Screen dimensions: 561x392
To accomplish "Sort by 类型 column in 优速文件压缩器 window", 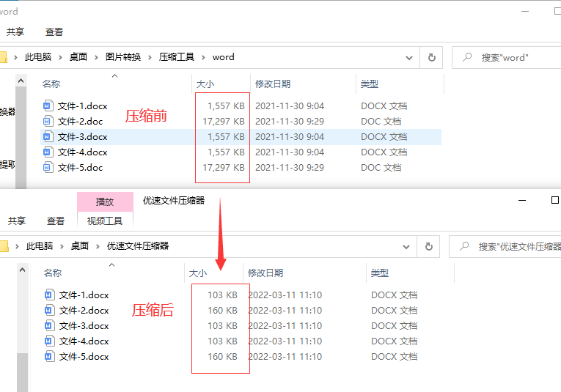I will click(380, 273).
